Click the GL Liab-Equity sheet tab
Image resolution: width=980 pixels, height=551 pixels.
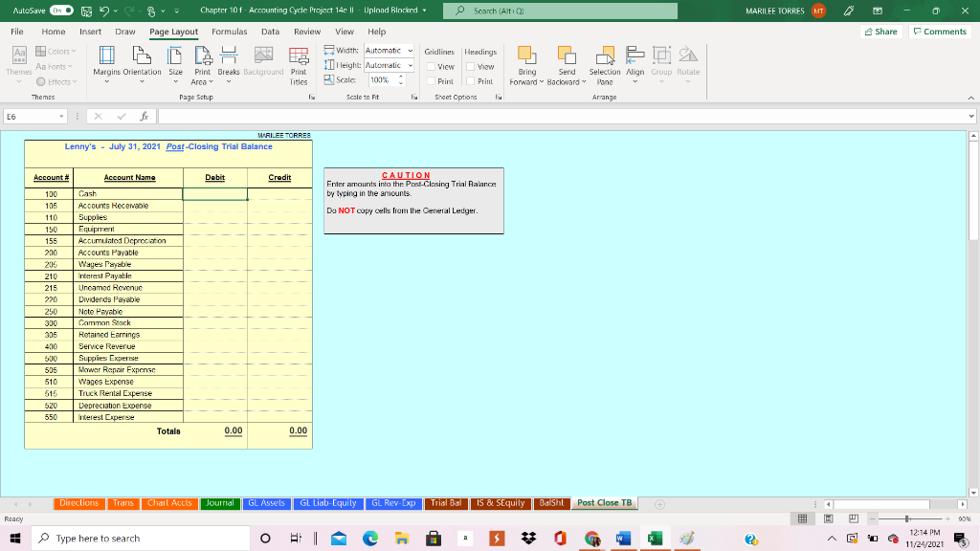(x=328, y=503)
